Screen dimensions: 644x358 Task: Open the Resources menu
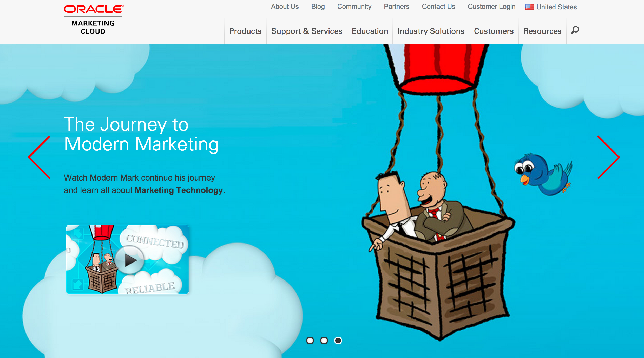pos(542,31)
